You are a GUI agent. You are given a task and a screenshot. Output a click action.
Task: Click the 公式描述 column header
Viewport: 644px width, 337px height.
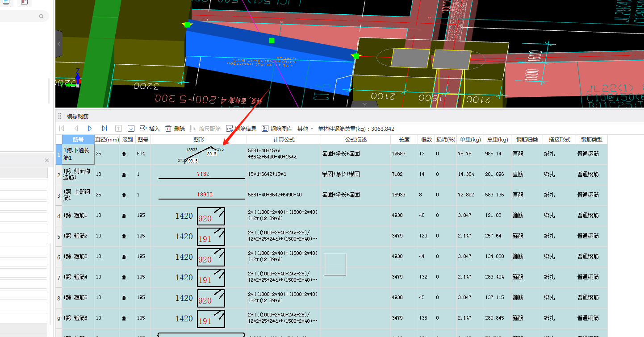coord(355,139)
